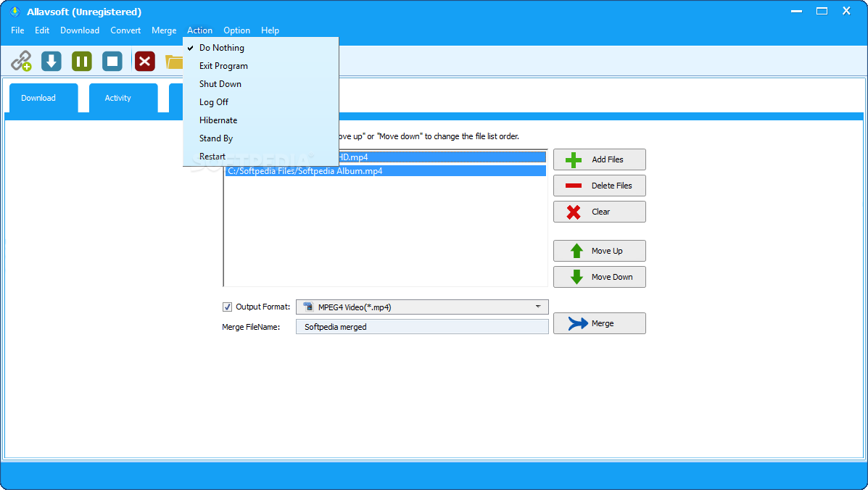The image size is (868, 490).
Task: Choose Restart in Action menu
Action: click(261, 157)
